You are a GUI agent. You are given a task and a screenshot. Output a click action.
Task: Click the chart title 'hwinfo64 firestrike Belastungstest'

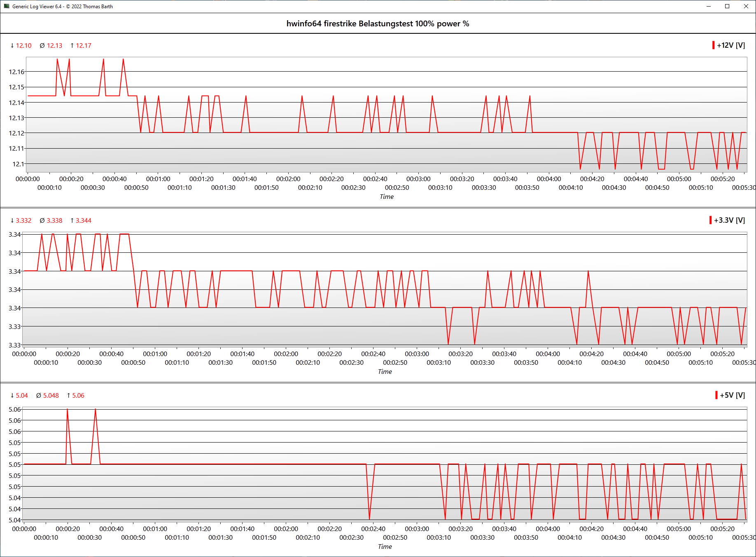[x=350, y=23]
